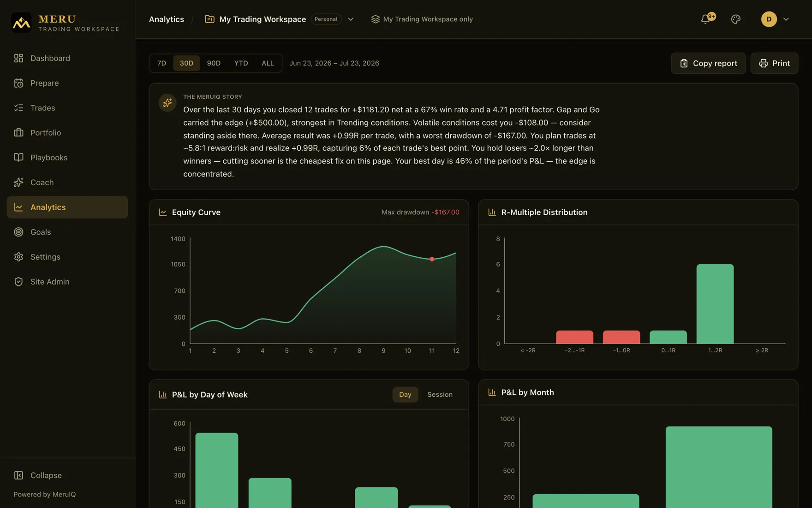
Task: Click the Powered by MeruIQ text
Action: [x=45, y=495]
